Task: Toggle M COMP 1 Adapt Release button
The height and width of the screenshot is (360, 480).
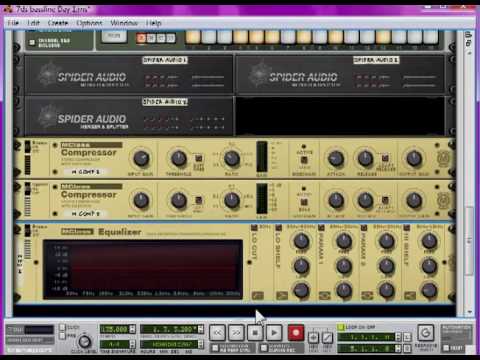Action: [x=385, y=157]
